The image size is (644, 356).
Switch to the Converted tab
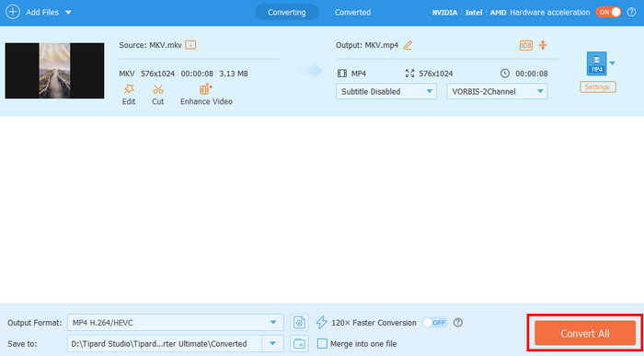pyautogui.click(x=352, y=12)
